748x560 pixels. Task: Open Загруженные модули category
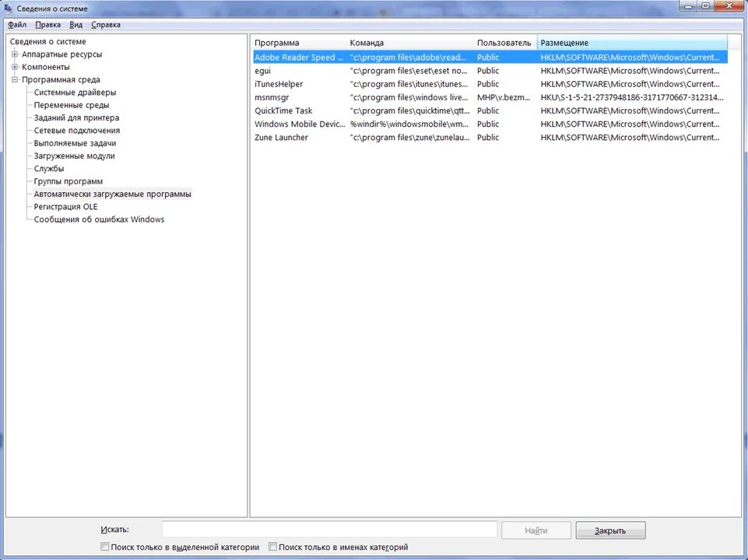coord(75,156)
